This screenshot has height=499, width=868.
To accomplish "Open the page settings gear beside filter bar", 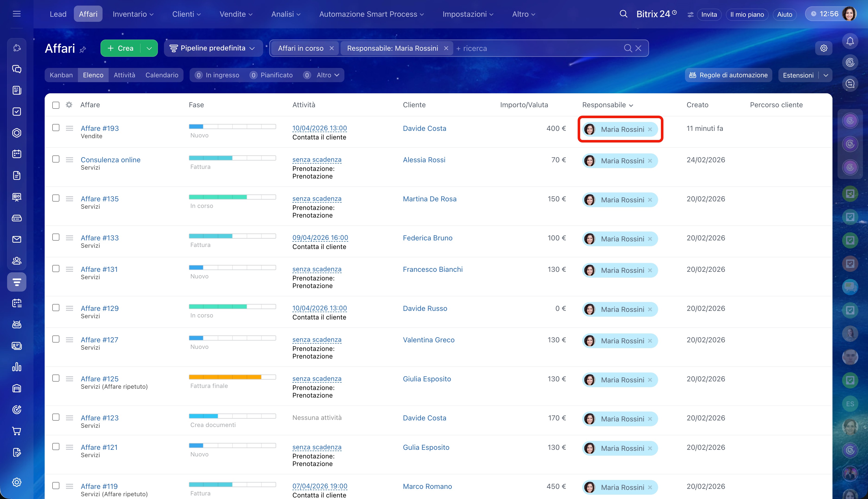I will 823,48.
